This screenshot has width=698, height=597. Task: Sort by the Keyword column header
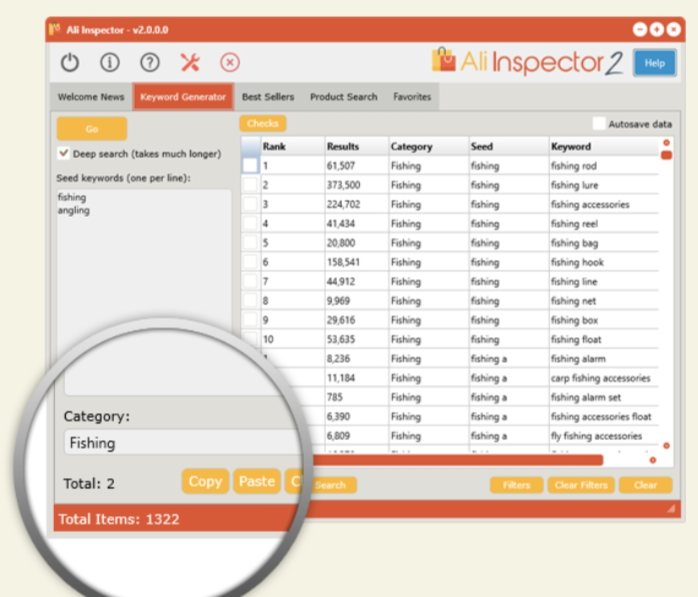point(604,146)
